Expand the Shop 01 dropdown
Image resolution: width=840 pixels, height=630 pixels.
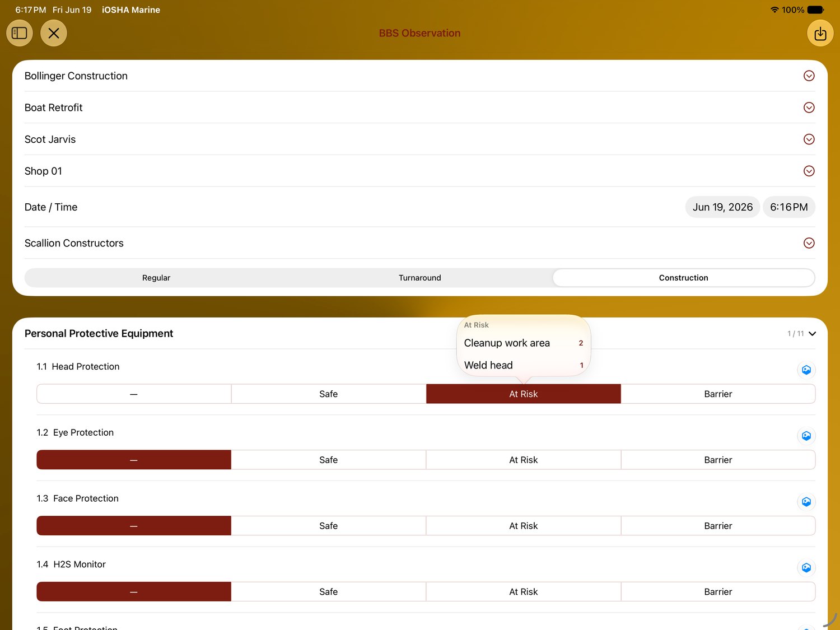click(x=809, y=171)
